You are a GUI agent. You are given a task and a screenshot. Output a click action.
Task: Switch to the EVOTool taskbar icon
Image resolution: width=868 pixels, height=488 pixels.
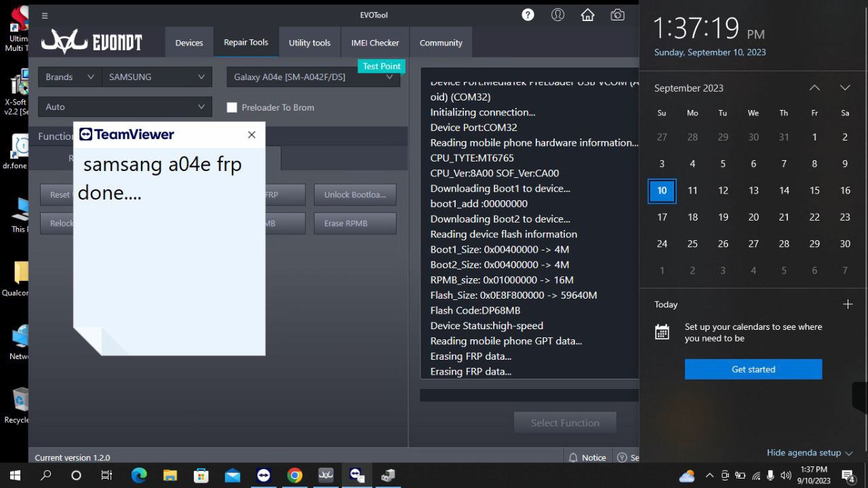[x=326, y=475]
